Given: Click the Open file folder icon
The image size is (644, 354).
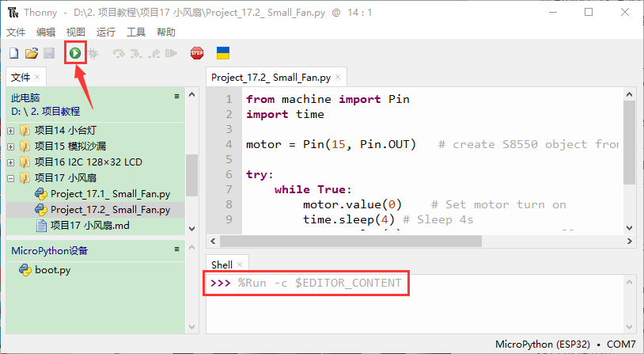Looking at the screenshot, I should click(x=32, y=53).
